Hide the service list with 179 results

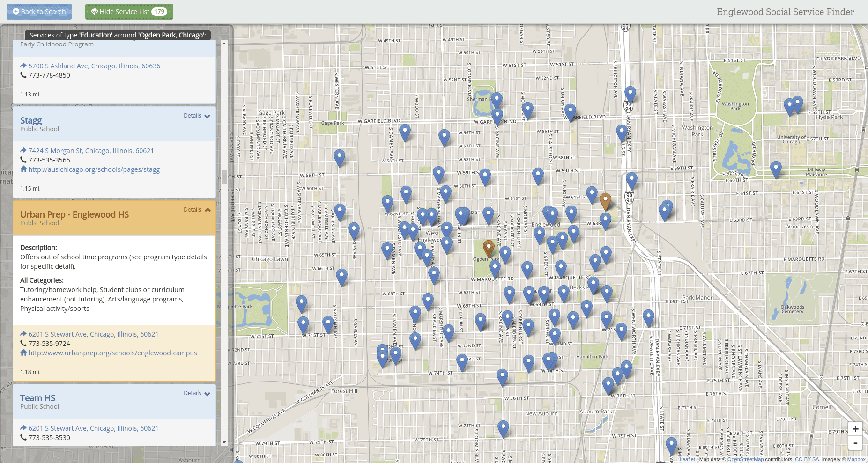pyautogui.click(x=129, y=12)
